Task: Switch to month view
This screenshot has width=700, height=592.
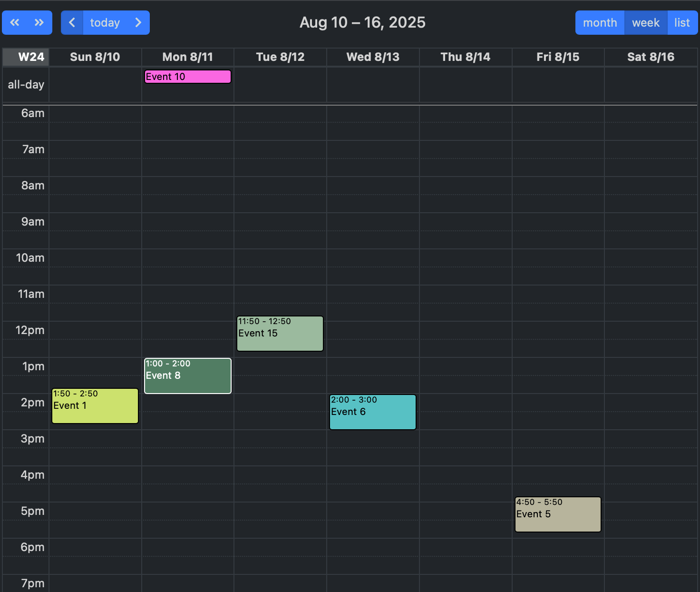Action: point(600,22)
